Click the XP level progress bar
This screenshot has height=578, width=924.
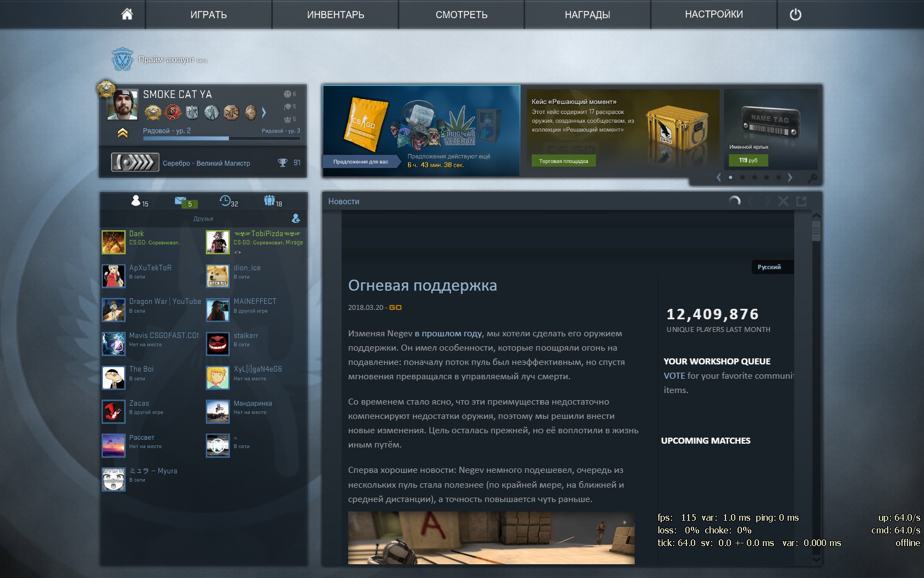point(222,139)
